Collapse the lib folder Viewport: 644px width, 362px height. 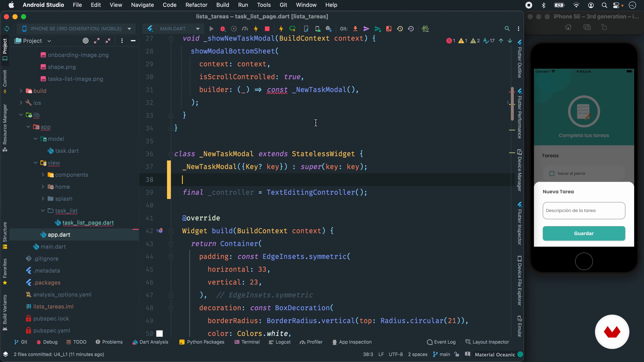(21, 115)
